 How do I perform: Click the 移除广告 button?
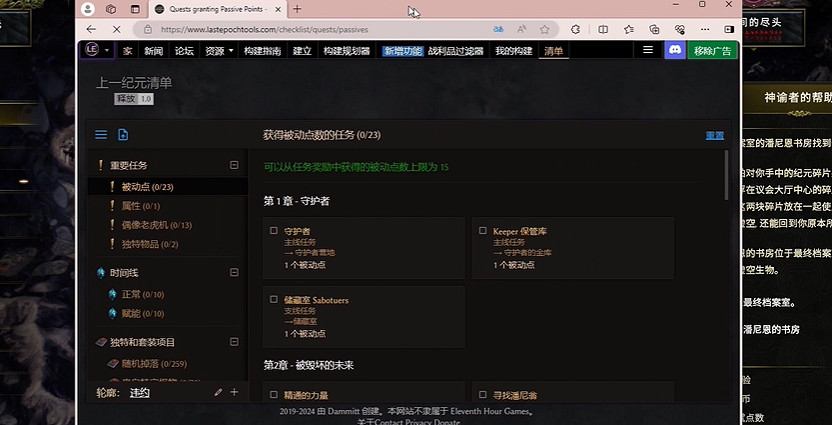click(x=712, y=51)
